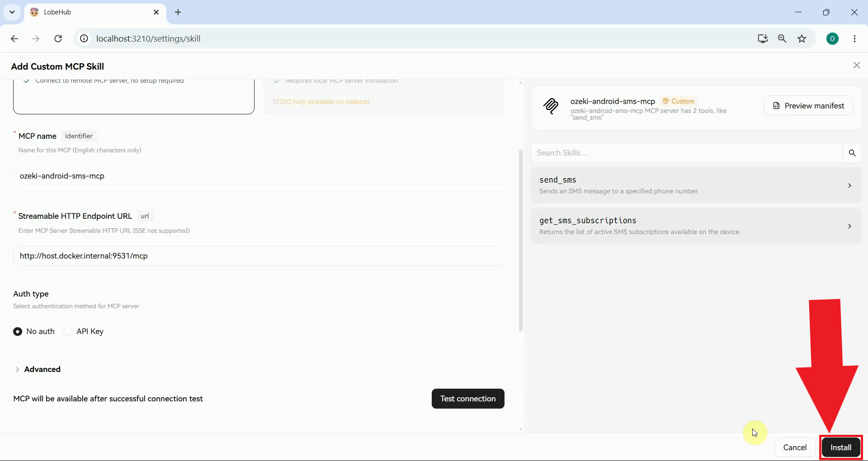Click Test connection button
The width and height of the screenshot is (868, 461).
click(x=468, y=399)
